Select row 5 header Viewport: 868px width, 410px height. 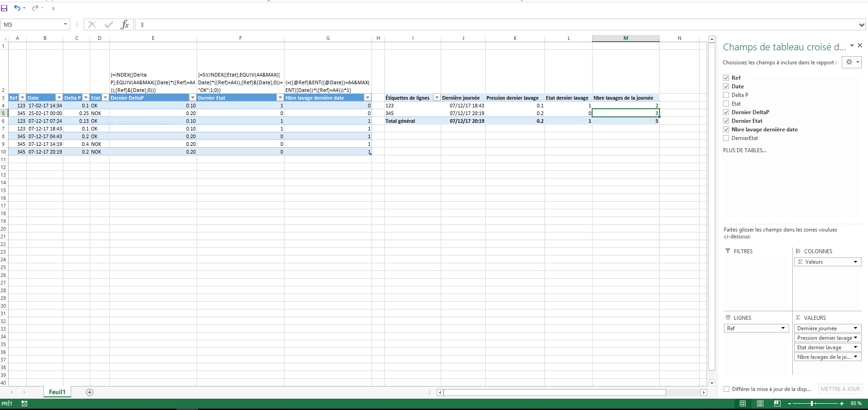[4, 113]
